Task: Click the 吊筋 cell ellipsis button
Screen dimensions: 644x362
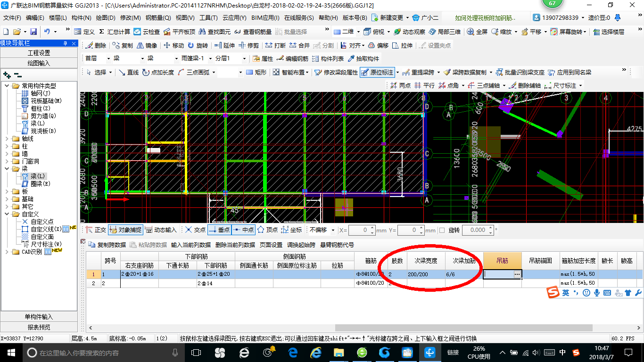Action: pos(517,274)
